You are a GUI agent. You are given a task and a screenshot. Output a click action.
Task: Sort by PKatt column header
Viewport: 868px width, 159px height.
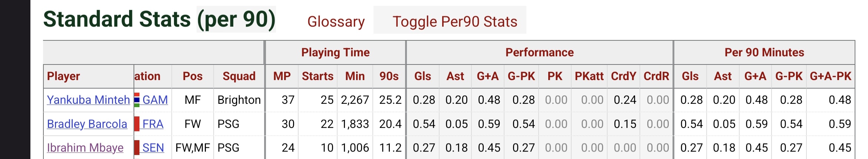[589, 76]
